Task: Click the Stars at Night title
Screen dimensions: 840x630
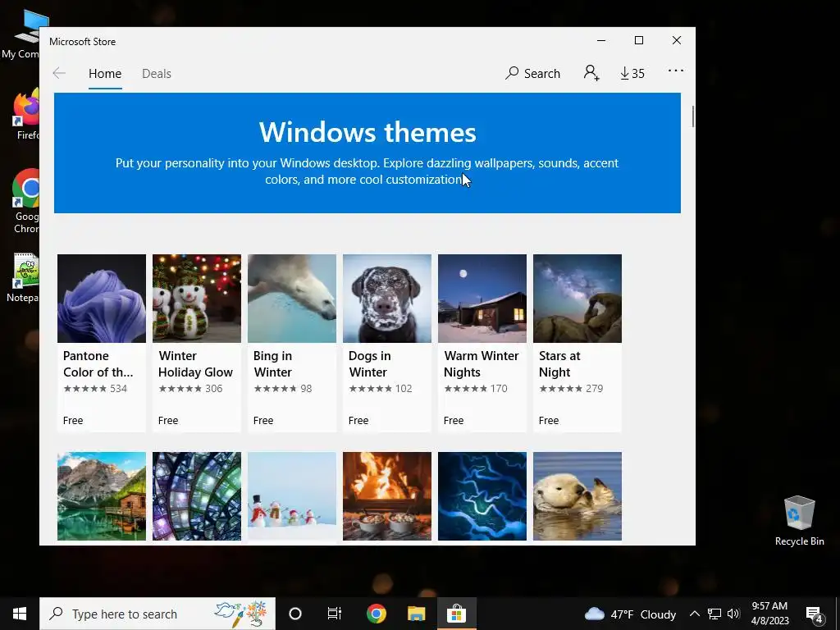Action: (559, 363)
